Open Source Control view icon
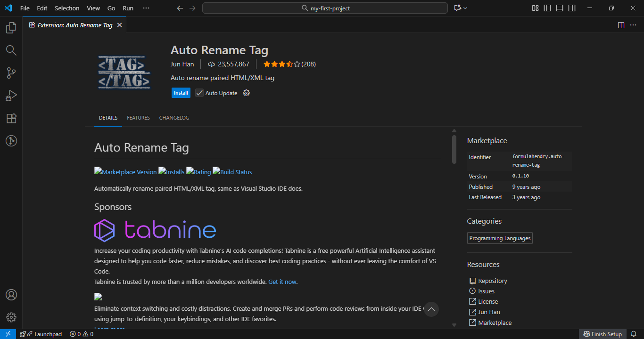Image resolution: width=644 pixels, height=339 pixels. click(x=11, y=73)
